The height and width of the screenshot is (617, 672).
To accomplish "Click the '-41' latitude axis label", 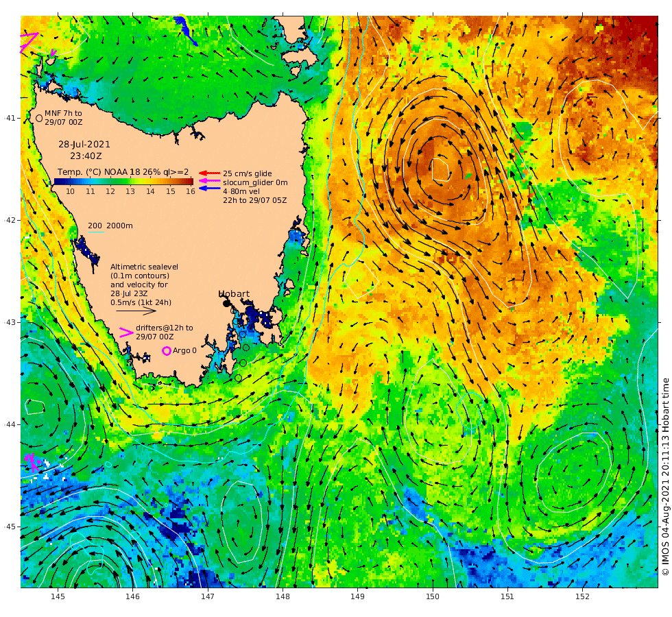I will pyautogui.click(x=10, y=118).
